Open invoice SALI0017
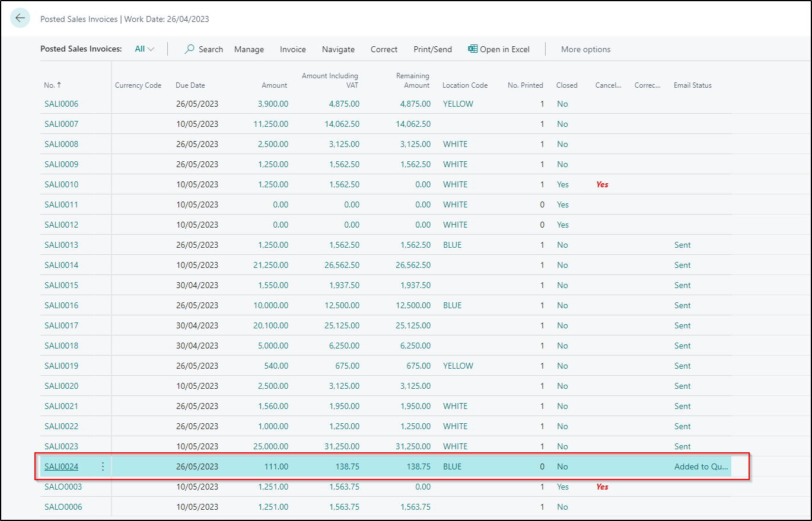Viewport: 812px width, 521px height. 61,325
